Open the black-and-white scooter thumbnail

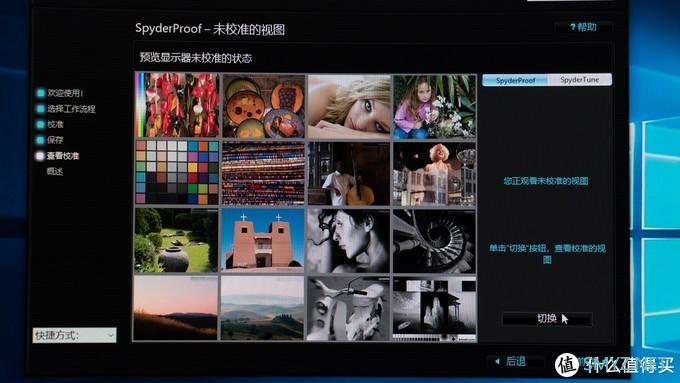click(349, 309)
